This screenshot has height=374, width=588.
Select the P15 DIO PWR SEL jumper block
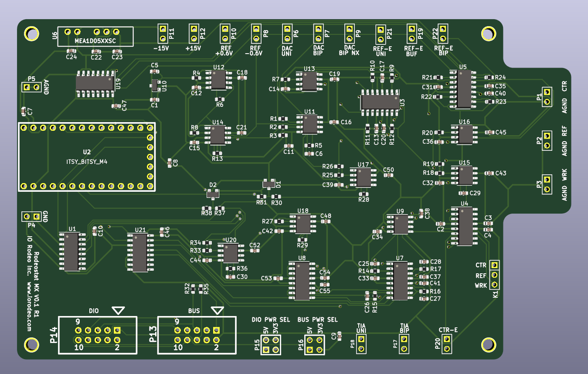pyautogui.click(x=270, y=345)
